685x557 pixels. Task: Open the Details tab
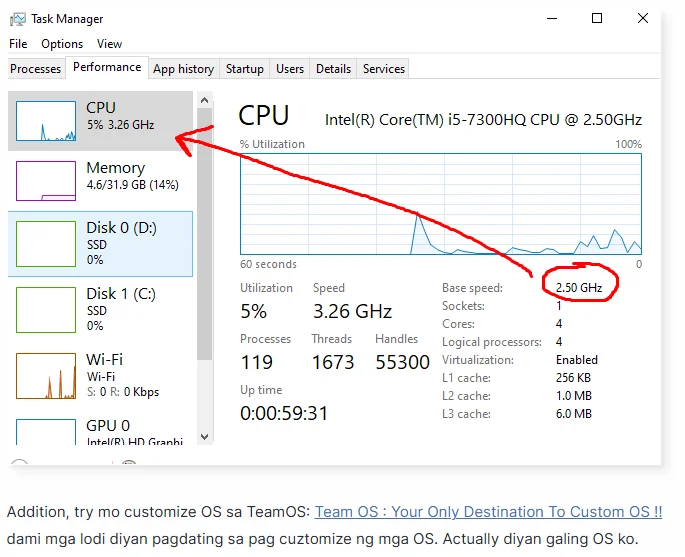333,69
